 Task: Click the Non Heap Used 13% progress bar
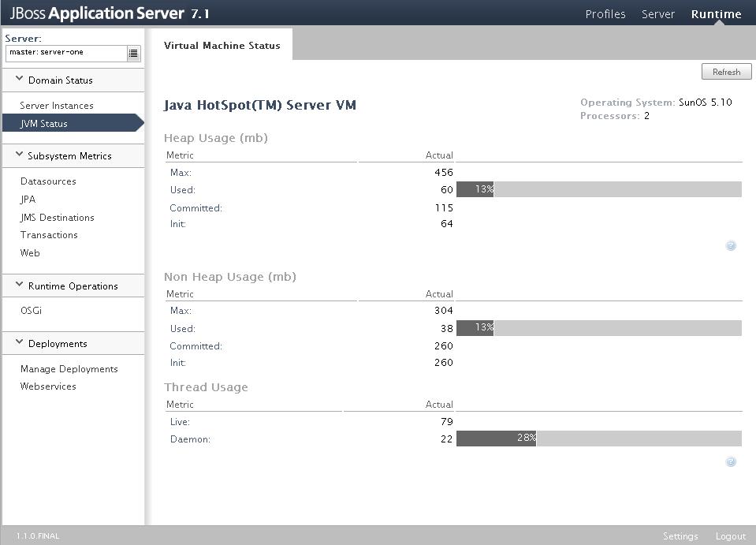click(x=599, y=328)
